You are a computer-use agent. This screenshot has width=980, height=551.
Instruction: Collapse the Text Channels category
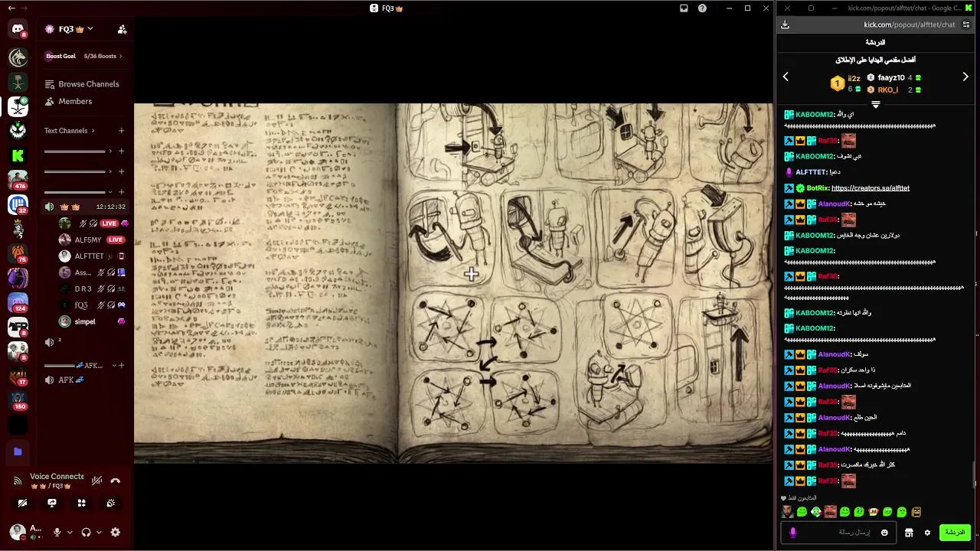tap(70, 131)
